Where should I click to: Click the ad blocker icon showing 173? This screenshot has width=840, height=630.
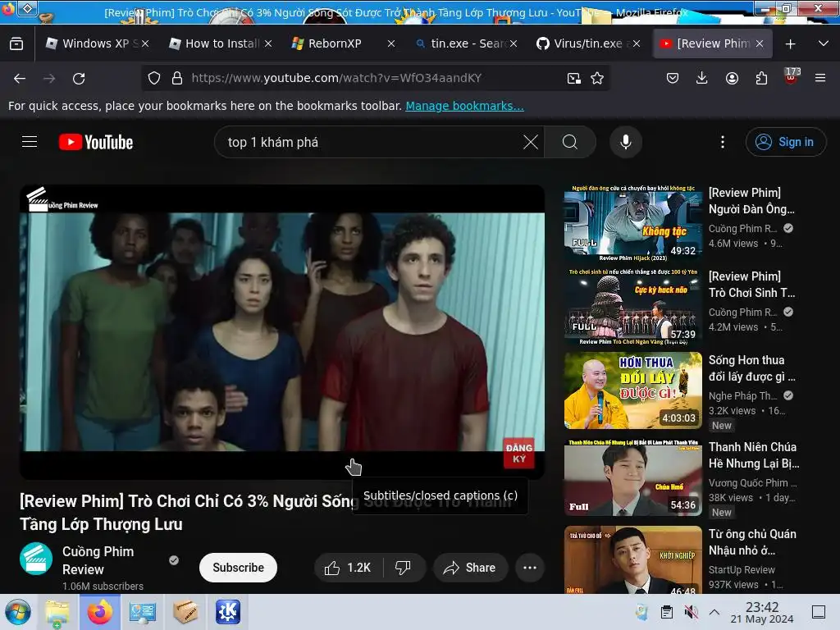point(792,76)
